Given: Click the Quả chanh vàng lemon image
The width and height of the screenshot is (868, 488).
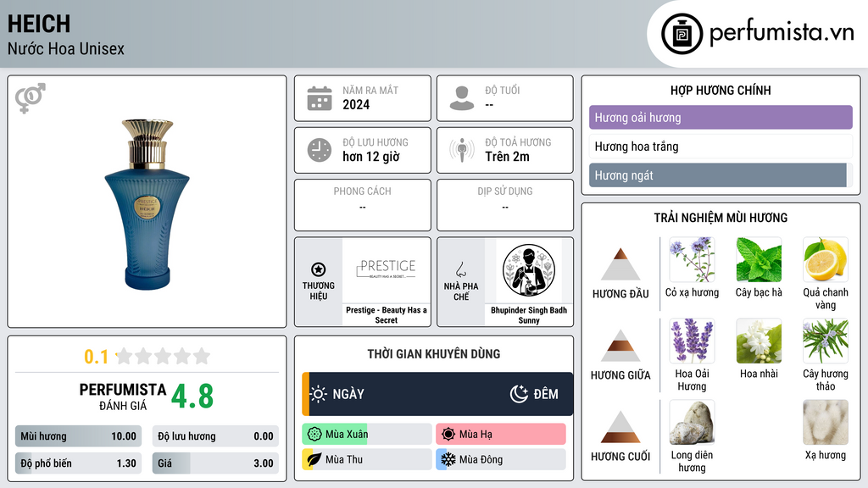Looking at the screenshot, I should tap(826, 259).
